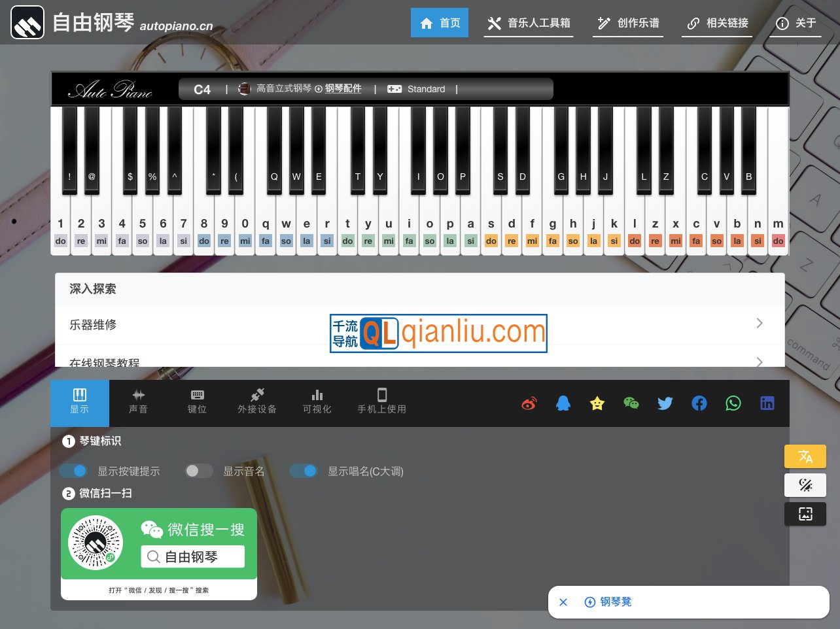Click the Facebook share icon
Image resolution: width=840 pixels, height=629 pixels.
point(699,403)
